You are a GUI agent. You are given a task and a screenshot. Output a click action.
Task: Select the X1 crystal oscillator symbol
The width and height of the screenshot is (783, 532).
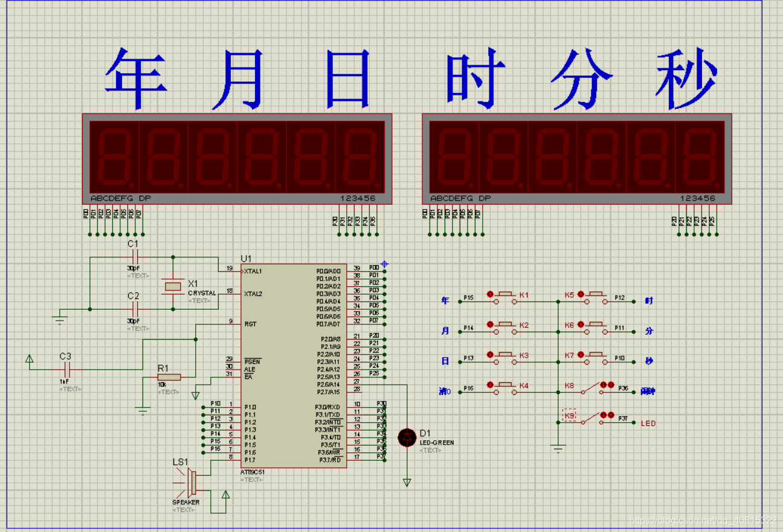click(x=173, y=287)
